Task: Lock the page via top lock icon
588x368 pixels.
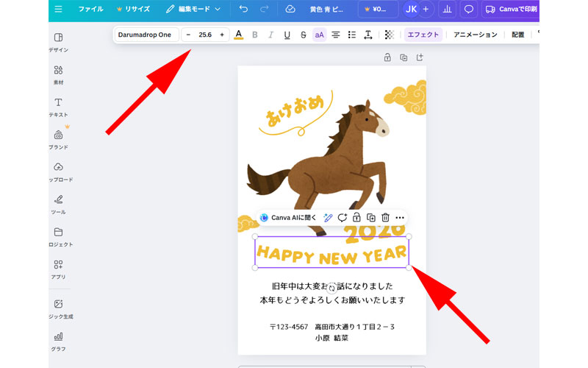Action: click(x=387, y=57)
